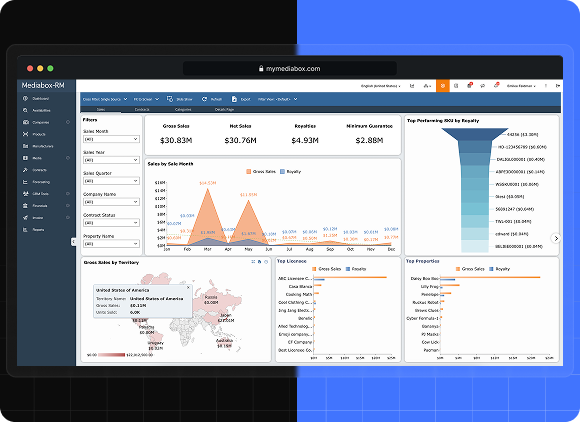Image resolution: width=580 pixels, height=422 pixels.
Task: Click the Forecasting chart icon in sidebar
Action: point(25,182)
